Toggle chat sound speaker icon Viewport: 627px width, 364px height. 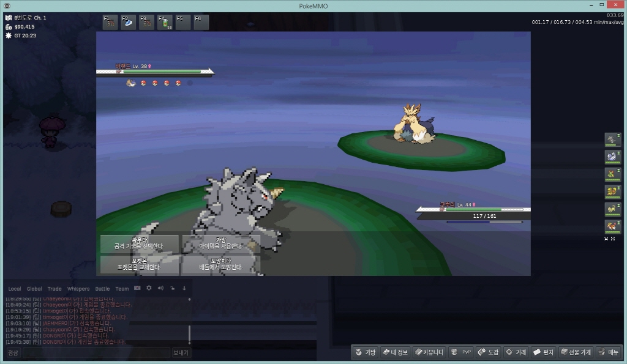(x=160, y=288)
